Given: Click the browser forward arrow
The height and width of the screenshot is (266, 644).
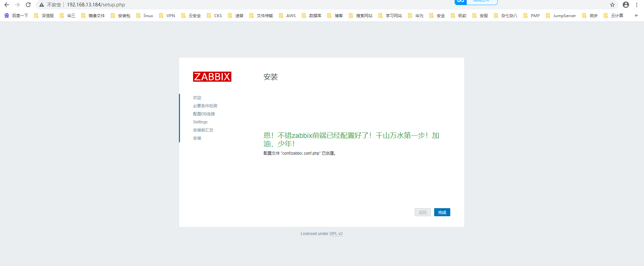Looking at the screenshot, I should [x=17, y=5].
